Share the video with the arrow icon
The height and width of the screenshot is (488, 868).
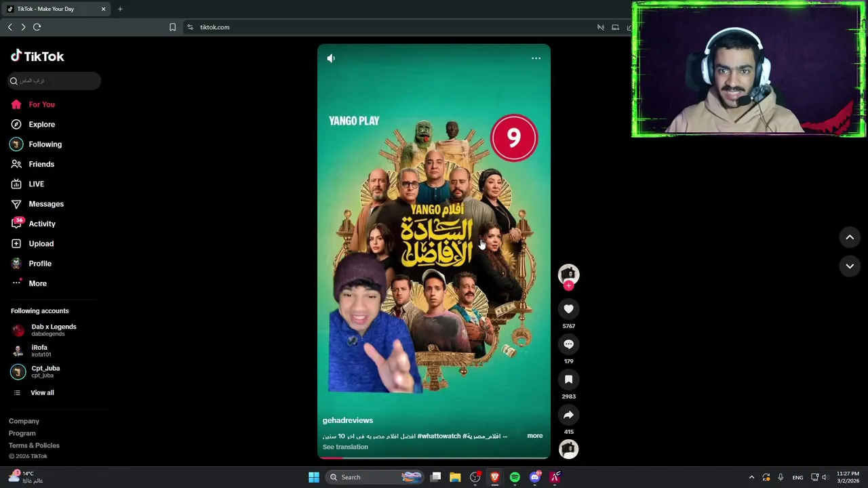568,415
